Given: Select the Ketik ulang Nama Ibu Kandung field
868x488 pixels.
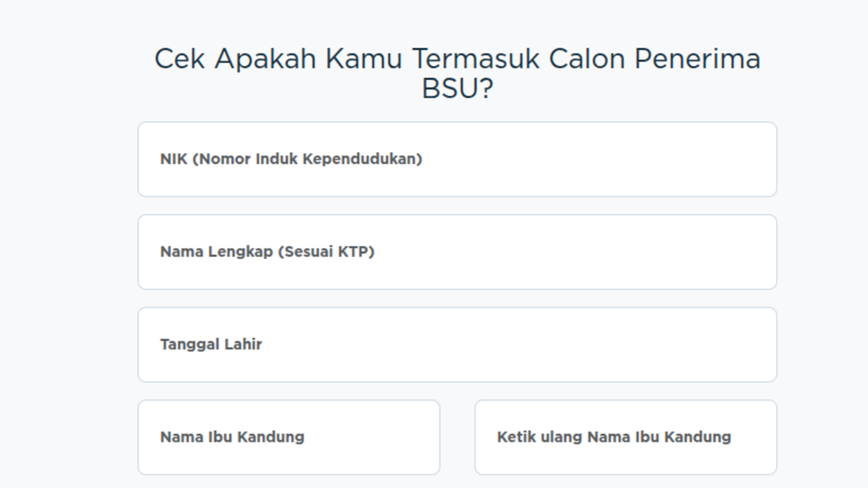Looking at the screenshot, I should [625, 436].
